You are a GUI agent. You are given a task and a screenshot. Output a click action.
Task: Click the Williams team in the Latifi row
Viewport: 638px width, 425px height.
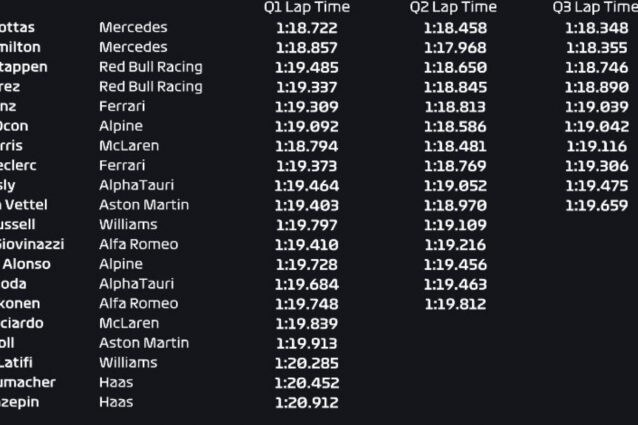pos(128,362)
